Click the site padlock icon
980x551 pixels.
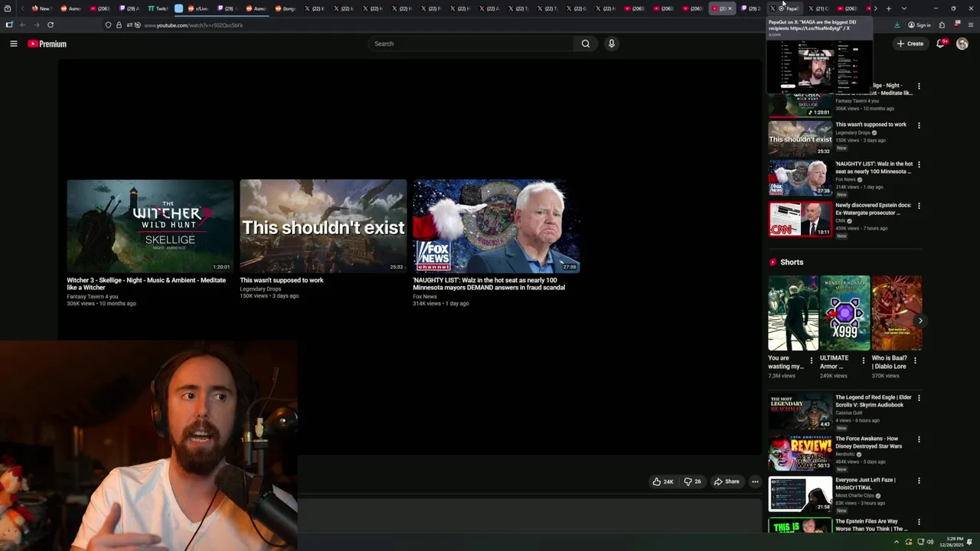click(119, 25)
